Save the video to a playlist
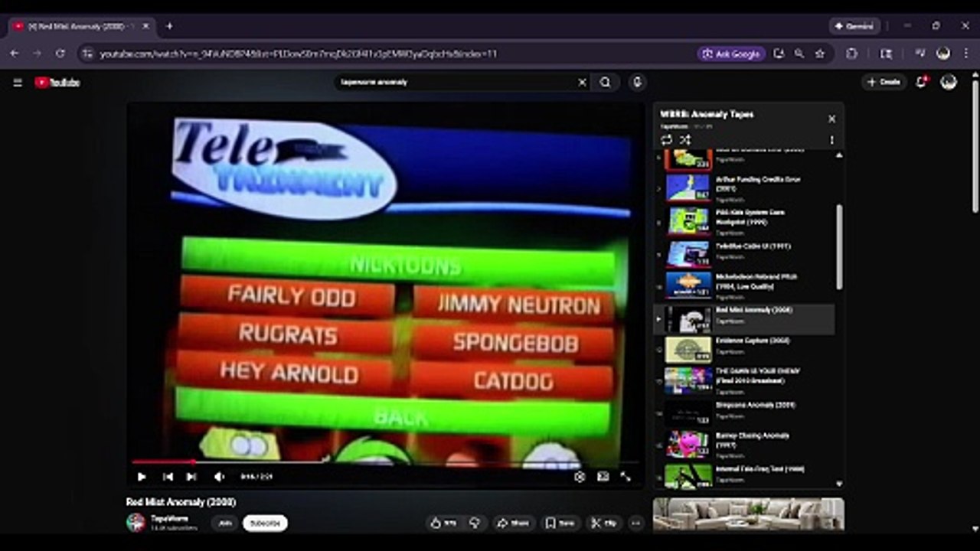 [x=560, y=523]
